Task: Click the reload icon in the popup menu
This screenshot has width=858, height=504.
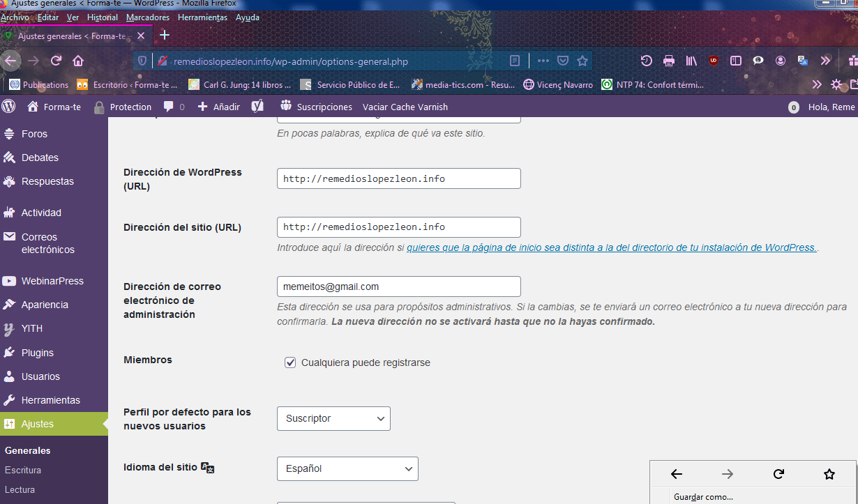Action: click(x=778, y=474)
